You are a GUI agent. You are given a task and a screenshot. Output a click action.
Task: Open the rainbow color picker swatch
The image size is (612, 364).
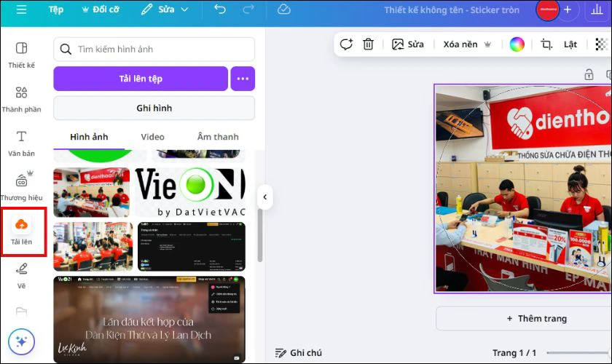517,44
